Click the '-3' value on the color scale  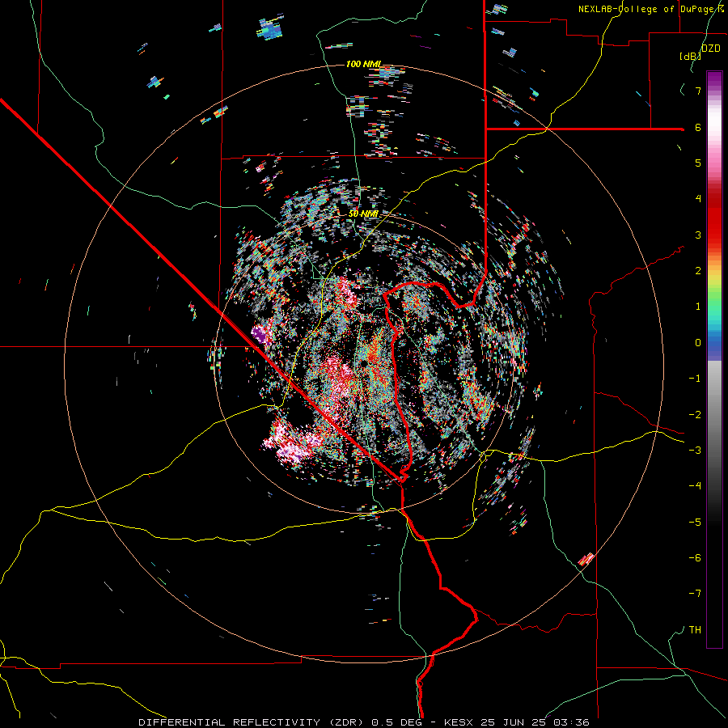pos(695,451)
